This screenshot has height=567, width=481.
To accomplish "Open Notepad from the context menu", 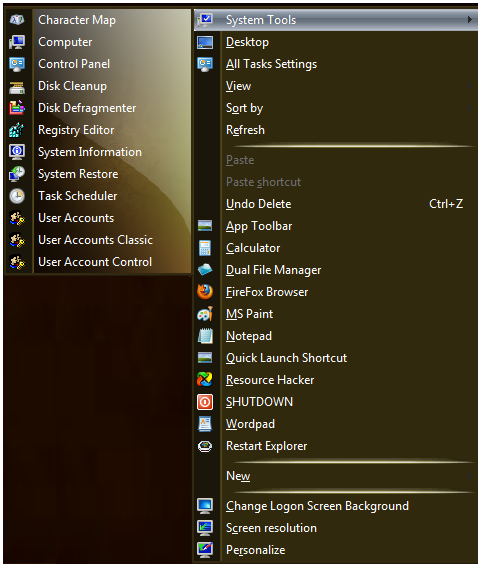I will [x=336, y=336].
